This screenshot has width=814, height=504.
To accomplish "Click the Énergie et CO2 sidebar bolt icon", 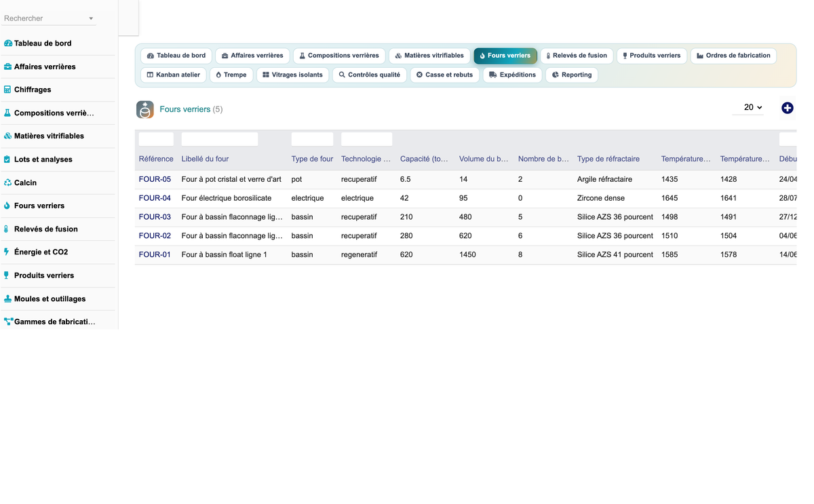I will point(7,252).
